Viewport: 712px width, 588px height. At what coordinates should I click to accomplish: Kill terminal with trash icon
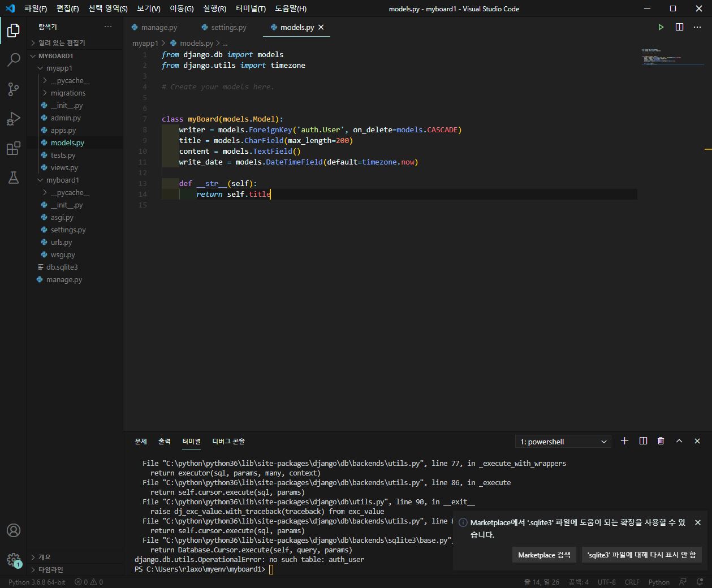pos(661,441)
